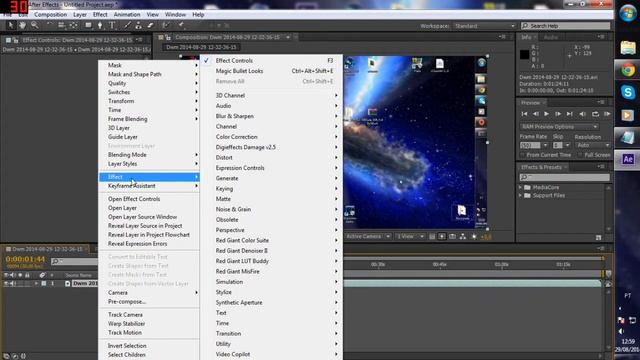Image resolution: width=640 pixels, height=360 pixels.
Task: Select the Zoom magnifier tool
Action: click(x=35, y=25)
